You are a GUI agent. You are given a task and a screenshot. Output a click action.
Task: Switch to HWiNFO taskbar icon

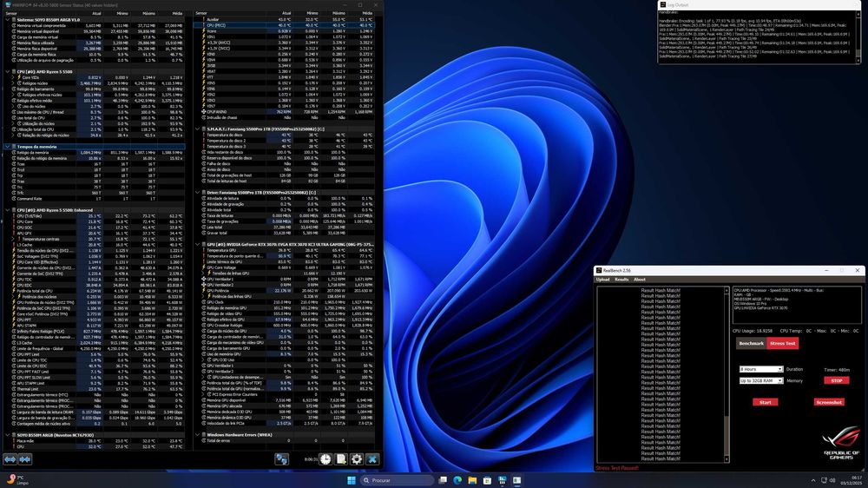pyautogui.click(x=502, y=480)
